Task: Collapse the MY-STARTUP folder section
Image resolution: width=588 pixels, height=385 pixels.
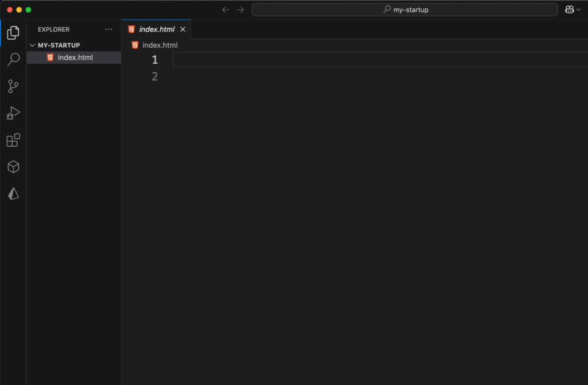Action: pyautogui.click(x=32, y=45)
